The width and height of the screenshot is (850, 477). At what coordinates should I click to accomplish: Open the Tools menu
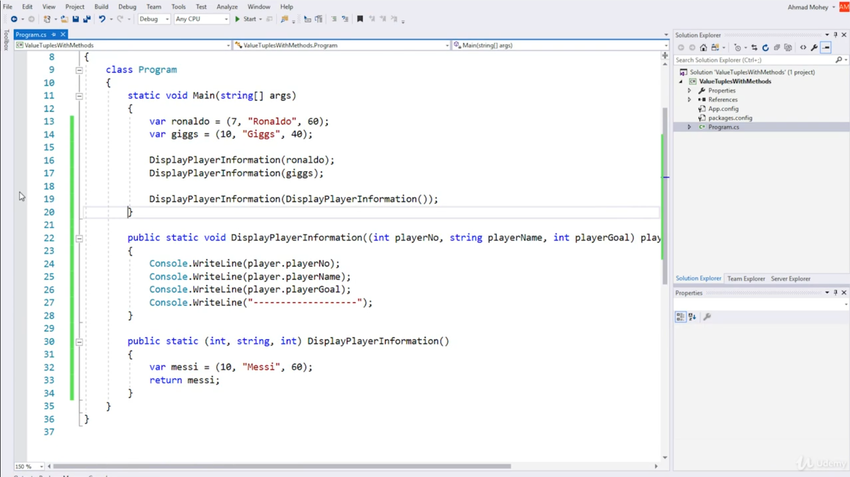pos(178,7)
